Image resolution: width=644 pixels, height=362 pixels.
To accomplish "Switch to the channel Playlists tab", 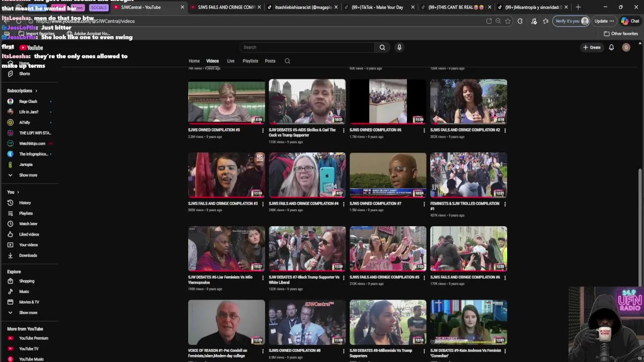I will point(250,61).
